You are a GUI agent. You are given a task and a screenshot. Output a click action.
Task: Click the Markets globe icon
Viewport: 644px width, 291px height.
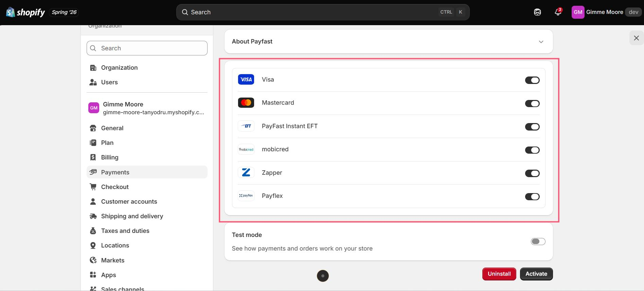[x=93, y=260]
